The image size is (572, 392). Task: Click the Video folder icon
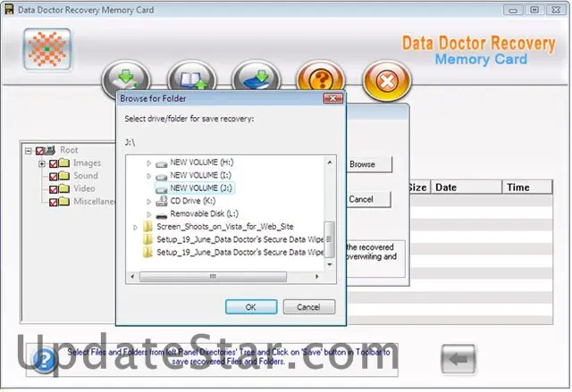point(64,188)
